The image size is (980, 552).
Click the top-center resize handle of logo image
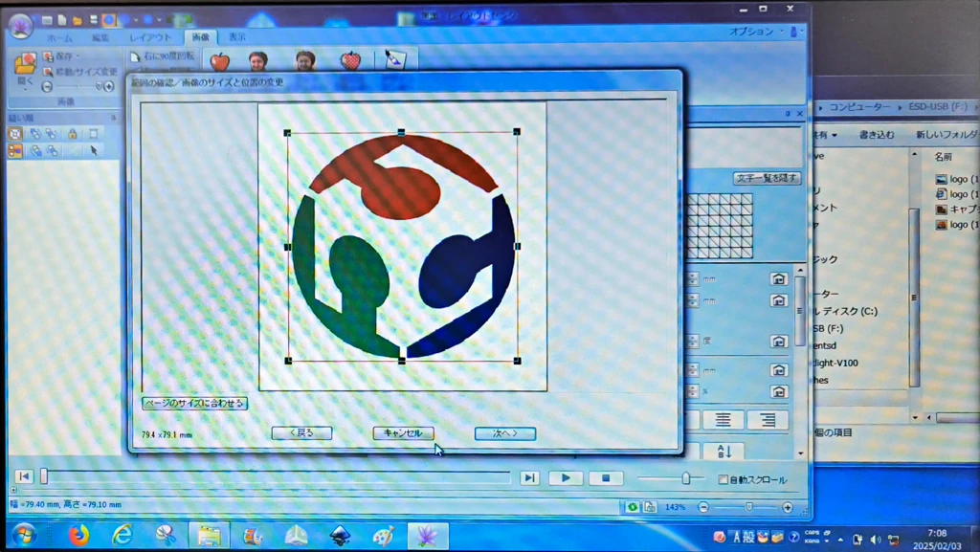coord(401,132)
